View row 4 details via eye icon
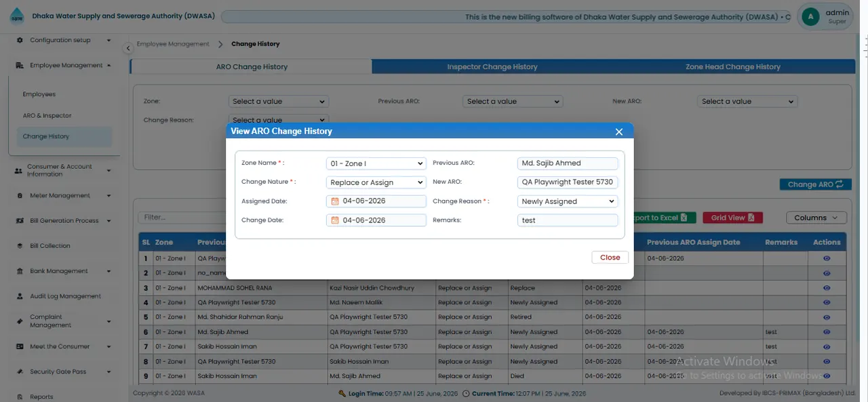The height and width of the screenshot is (402, 868). click(x=827, y=302)
